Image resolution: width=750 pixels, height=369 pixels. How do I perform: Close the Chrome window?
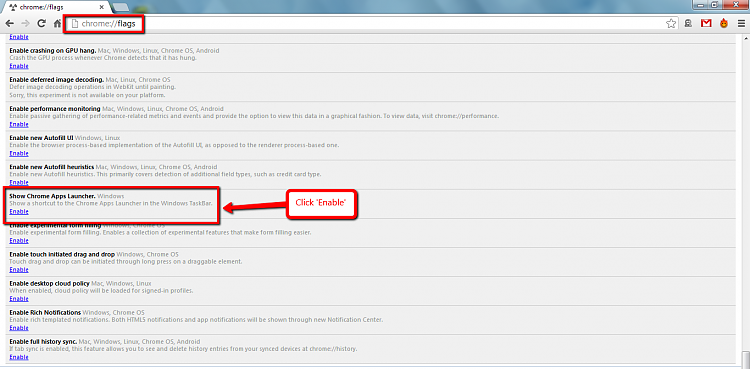tap(736, 4)
